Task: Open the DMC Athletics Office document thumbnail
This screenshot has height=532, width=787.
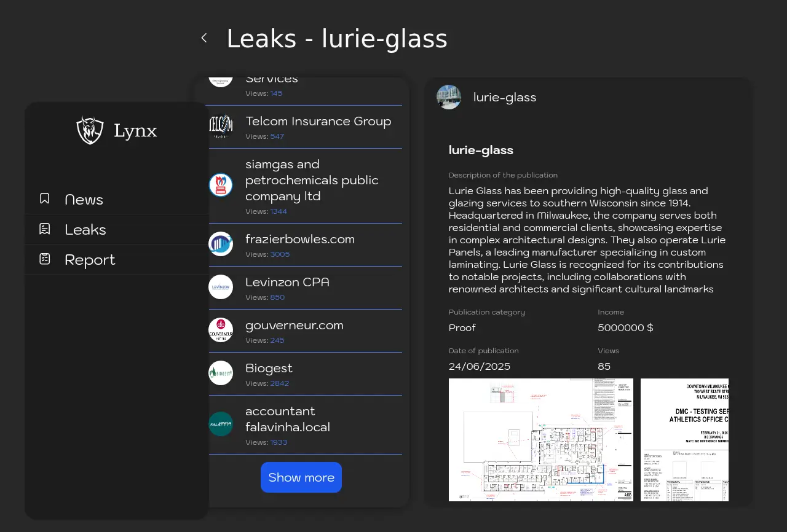Action: 684,439
